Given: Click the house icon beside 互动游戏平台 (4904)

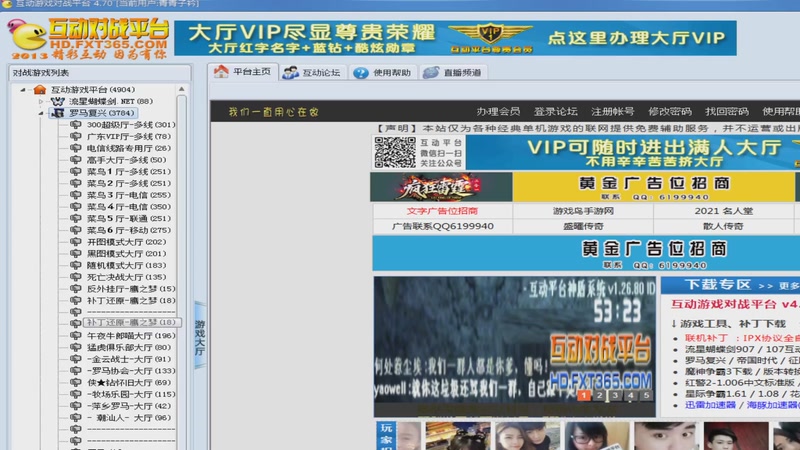Looking at the screenshot, I should [x=39, y=90].
